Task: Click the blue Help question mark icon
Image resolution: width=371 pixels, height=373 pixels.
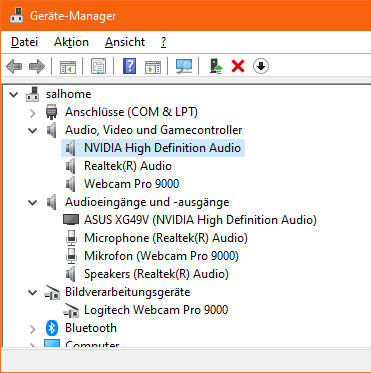Action: coord(129,66)
